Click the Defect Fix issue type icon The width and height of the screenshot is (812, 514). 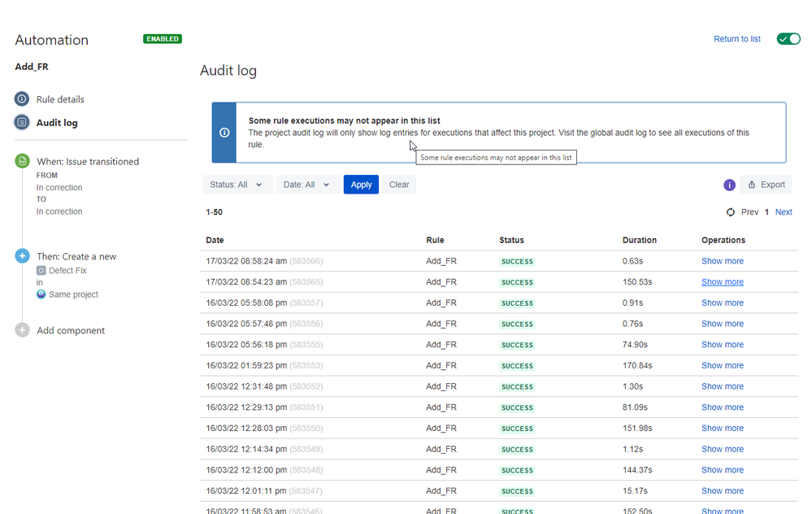(41, 271)
